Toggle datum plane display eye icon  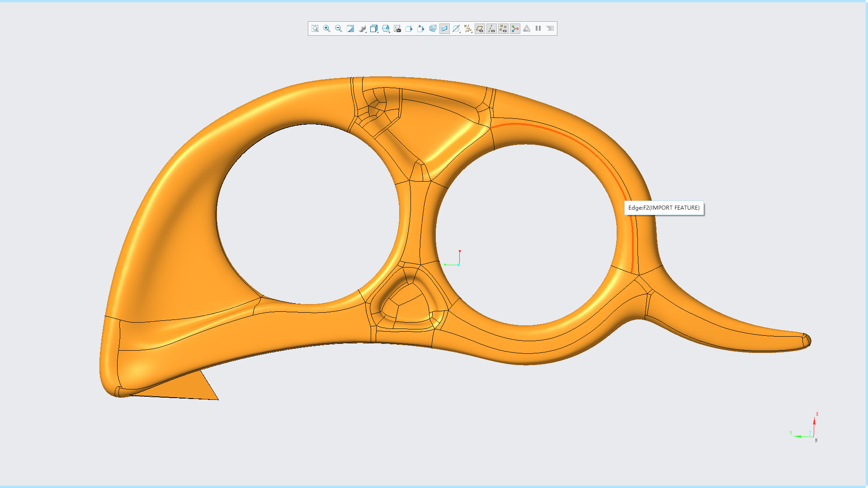480,28
